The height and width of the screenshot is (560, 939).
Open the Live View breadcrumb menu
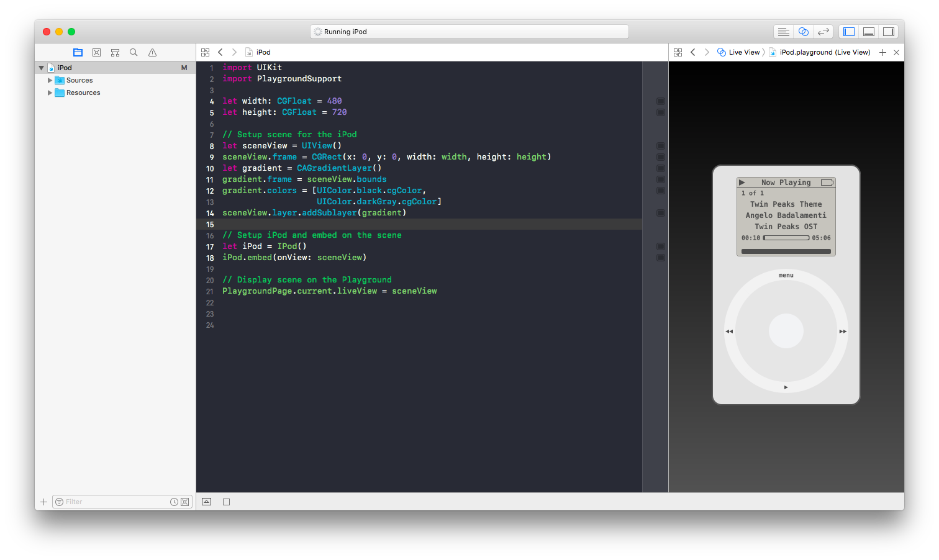click(x=738, y=53)
